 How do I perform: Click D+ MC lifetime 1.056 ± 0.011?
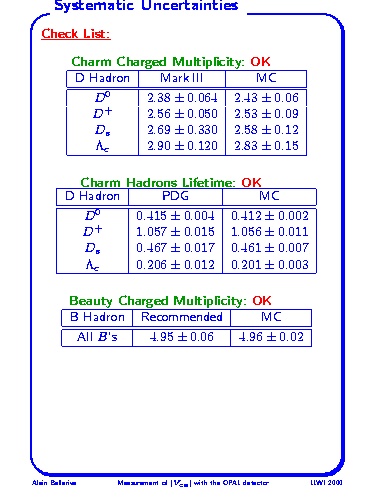coord(270,232)
